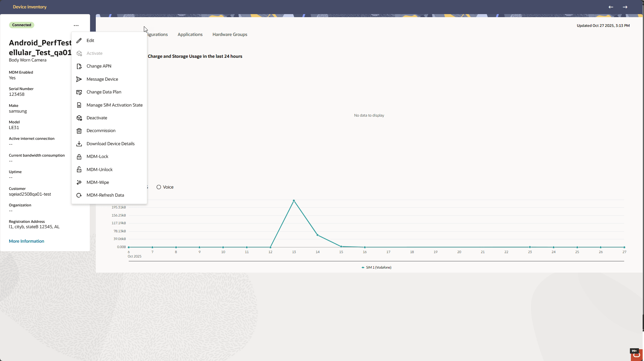Select Change APN from the menu
The image size is (644, 361).
[99, 66]
